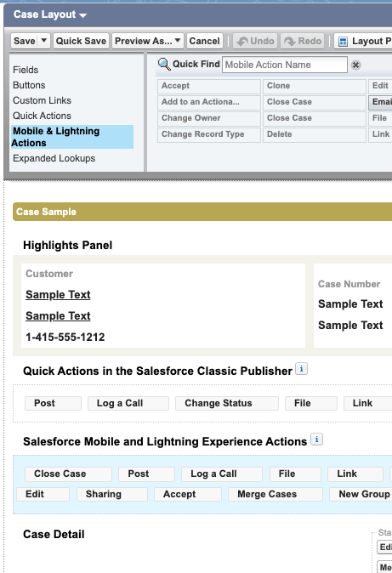The image size is (392, 573).
Task: Choose Quick Actions category
Action: pos(42,116)
